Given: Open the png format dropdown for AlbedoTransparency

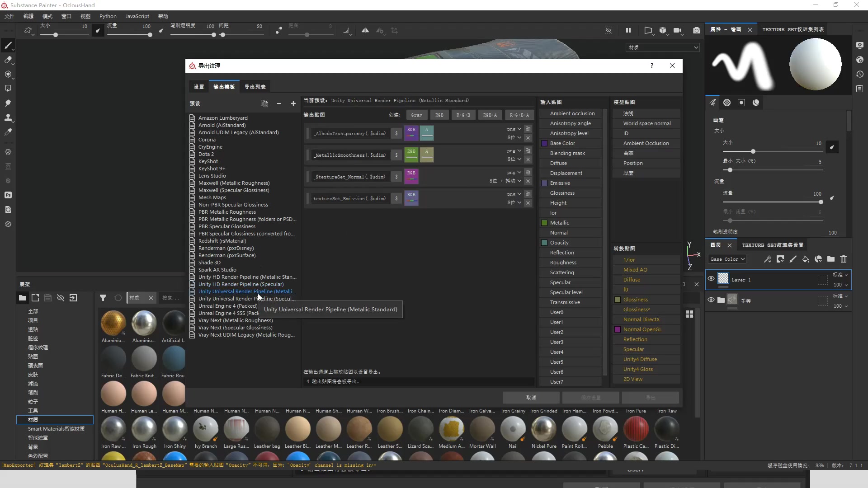Looking at the screenshot, I should tap(513, 129).
